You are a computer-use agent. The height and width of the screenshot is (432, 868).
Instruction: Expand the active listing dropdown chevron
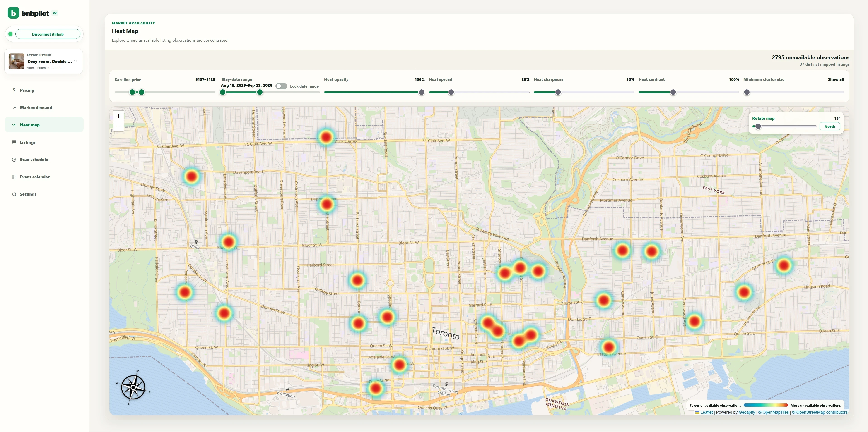[x=75, y=61]
